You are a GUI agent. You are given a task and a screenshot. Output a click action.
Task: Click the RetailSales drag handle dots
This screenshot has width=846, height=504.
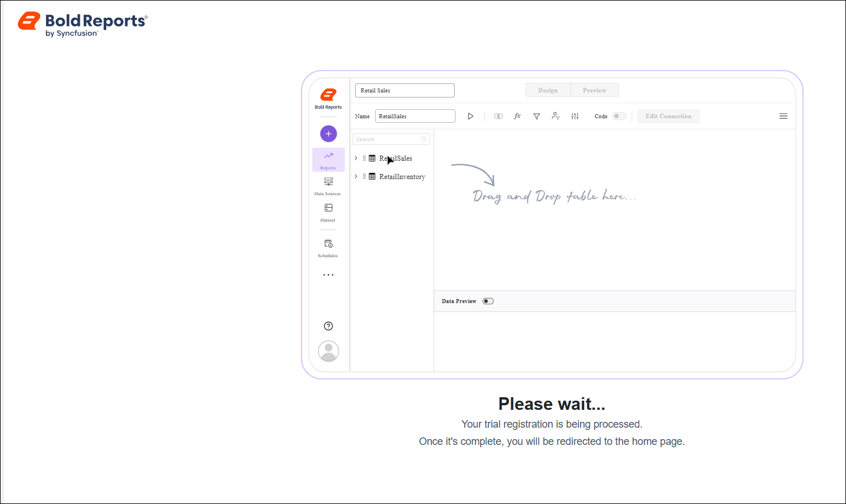364,158
